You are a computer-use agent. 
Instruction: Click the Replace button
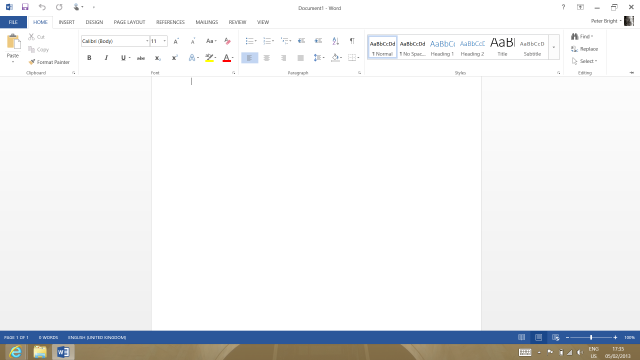[584, 49]
